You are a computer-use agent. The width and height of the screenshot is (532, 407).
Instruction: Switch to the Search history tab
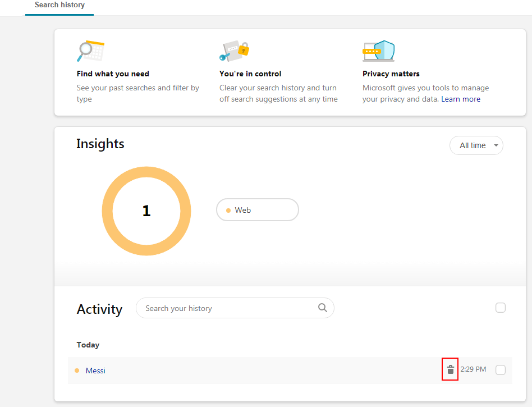click(x=59, y=5)
